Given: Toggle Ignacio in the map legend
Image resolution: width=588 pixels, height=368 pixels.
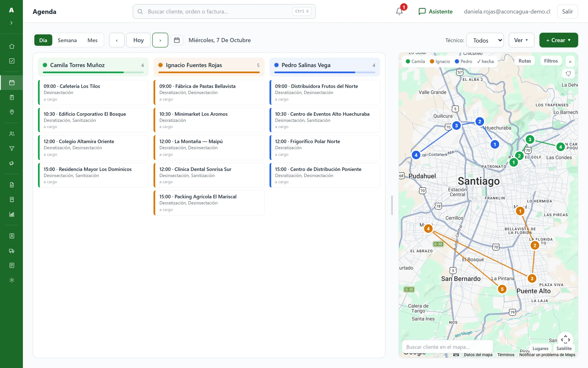Looking at the screenshot, I should (x=440, y=61).
